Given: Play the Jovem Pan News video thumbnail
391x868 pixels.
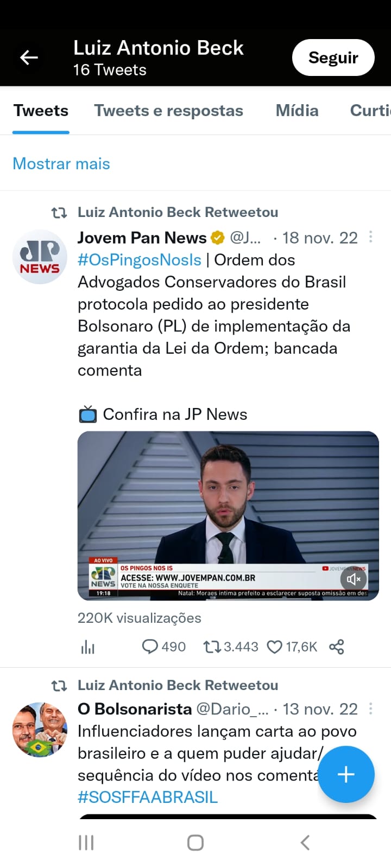Looking at the screenshot, I should click(x=228, y=515).
